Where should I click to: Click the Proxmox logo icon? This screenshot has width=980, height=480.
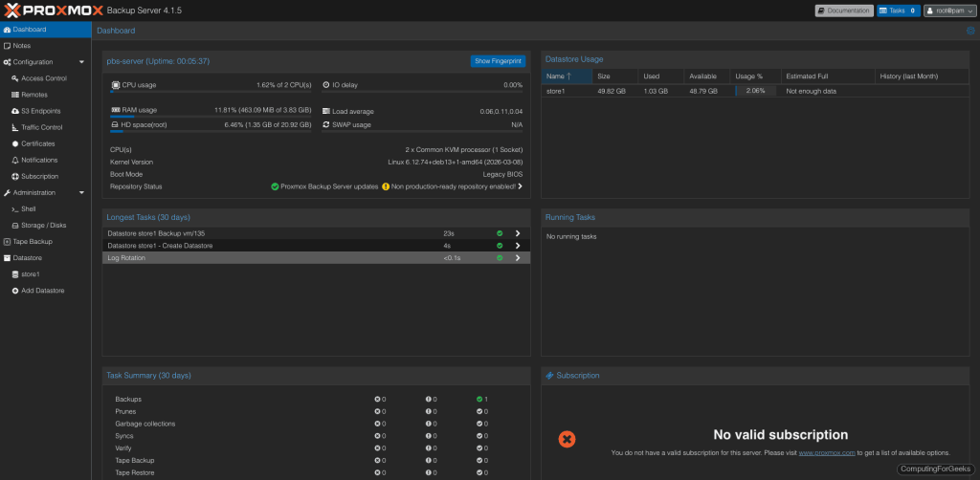point(12,10)
